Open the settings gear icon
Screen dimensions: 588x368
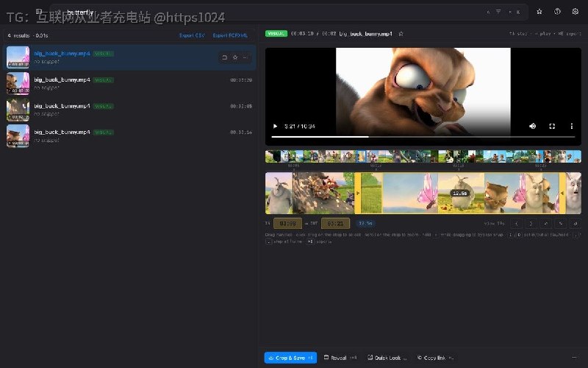click(x=576, y=12)
